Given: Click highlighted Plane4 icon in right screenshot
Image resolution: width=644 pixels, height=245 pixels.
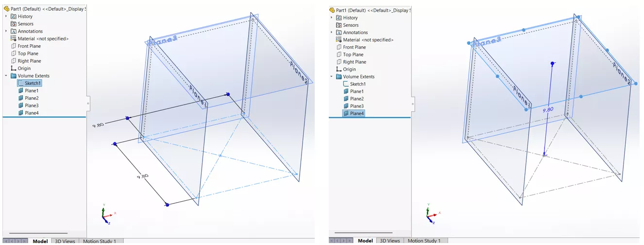Looking at the screenshot, I should 346,113.
